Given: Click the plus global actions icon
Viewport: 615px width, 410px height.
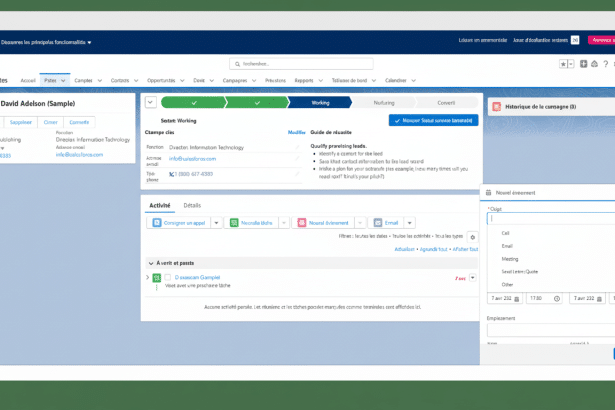Looking at the screenshot, I should pyautogui.click(x=584, y=64).
